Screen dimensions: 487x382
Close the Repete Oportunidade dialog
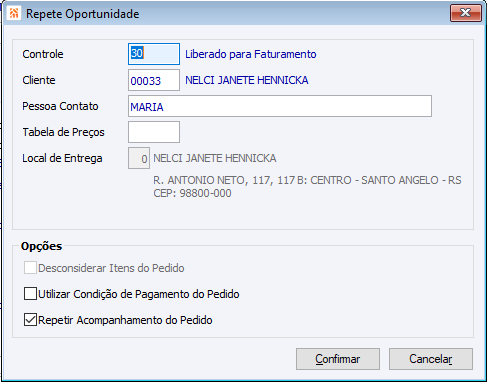466,13
